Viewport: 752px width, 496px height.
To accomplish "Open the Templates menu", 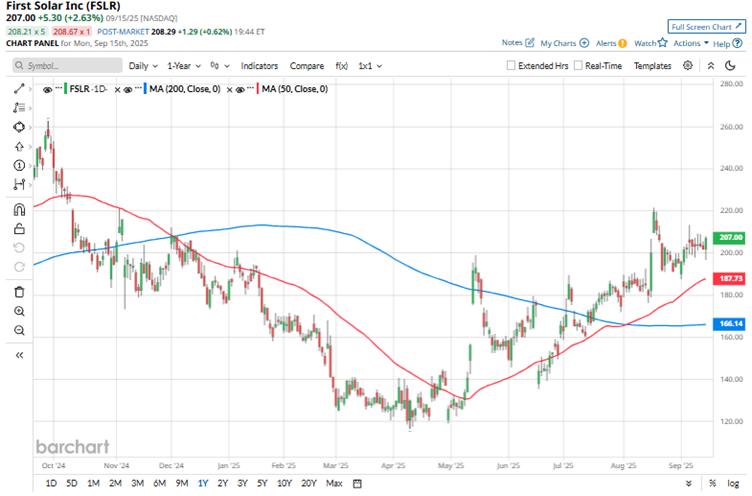I will (x=652, y=66).
